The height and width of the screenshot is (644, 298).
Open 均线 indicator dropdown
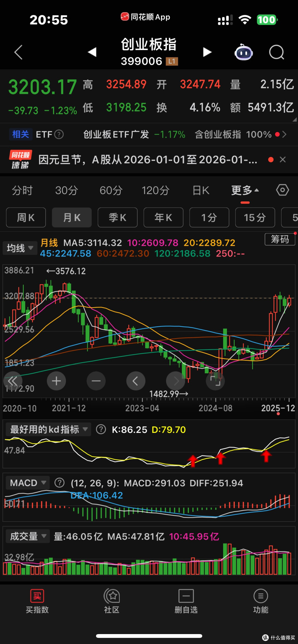[20, 248]
